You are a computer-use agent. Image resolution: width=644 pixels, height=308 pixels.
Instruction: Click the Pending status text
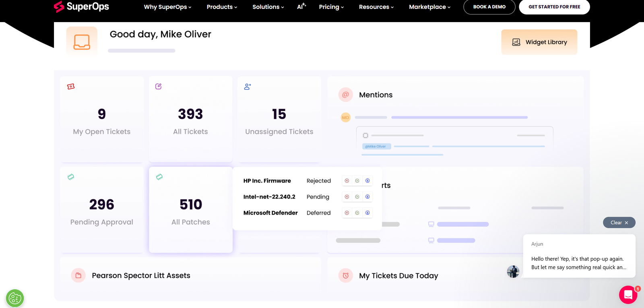318,197
